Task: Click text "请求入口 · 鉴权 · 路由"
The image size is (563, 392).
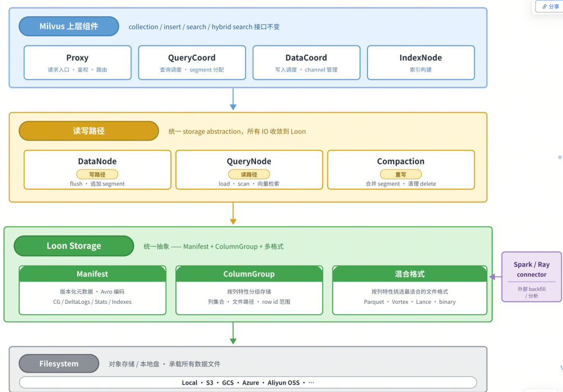Action: click(78, 70)
